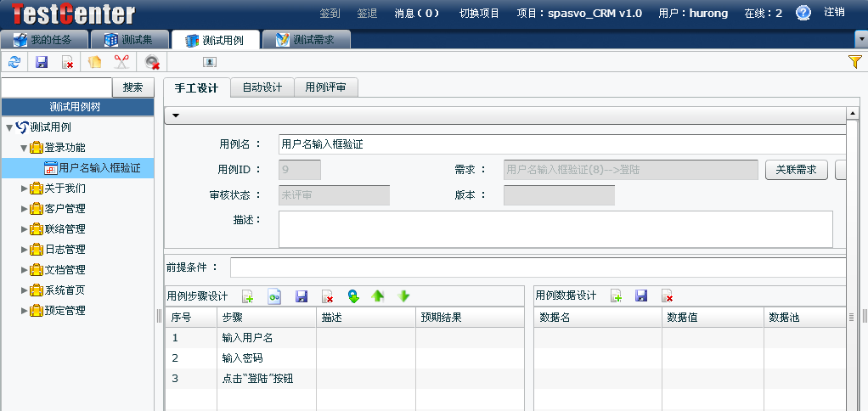This screenshot has height=411, width=868.
Task: Click the 关联需求 button
Action: (x=796, y=170)
